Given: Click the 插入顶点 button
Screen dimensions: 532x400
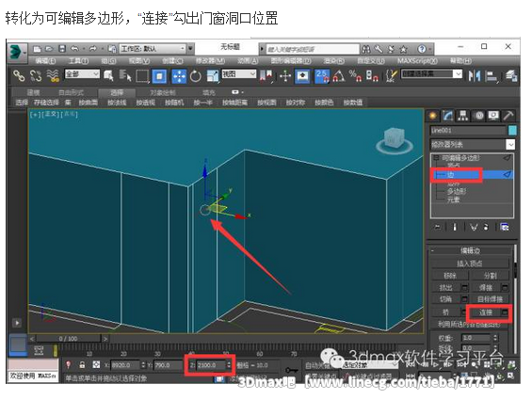Looking at the screenshot, I should (x=470, y=264).
